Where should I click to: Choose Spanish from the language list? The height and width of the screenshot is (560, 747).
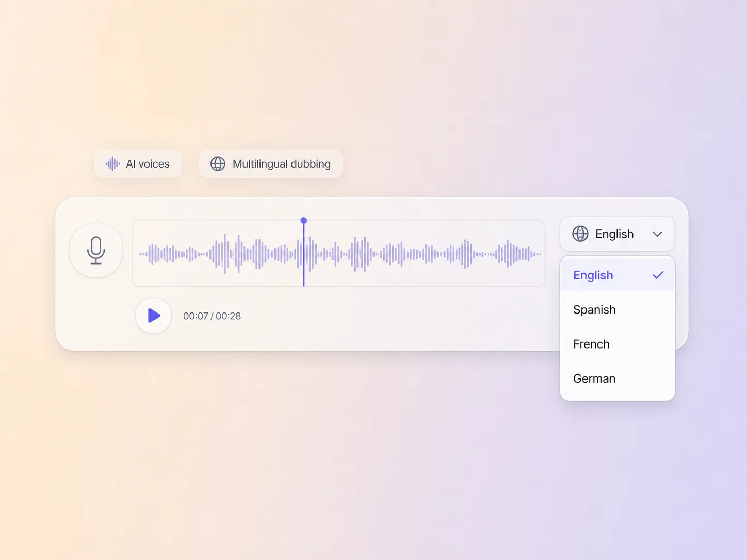point(617,309)
